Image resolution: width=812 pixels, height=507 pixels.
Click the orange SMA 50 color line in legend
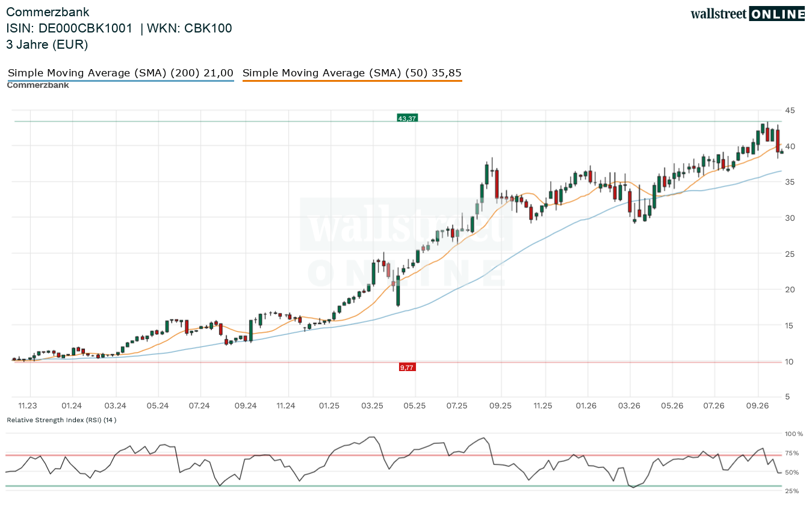[x=352, y=81]
